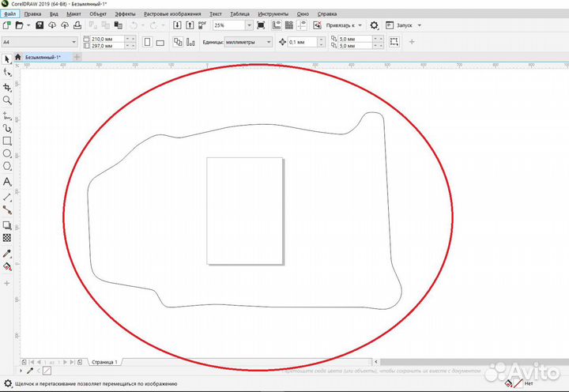Image resolution: width=569 pixels, height=392 pixels.
Task: Open the Файл menu
Action: coord(9,13)
